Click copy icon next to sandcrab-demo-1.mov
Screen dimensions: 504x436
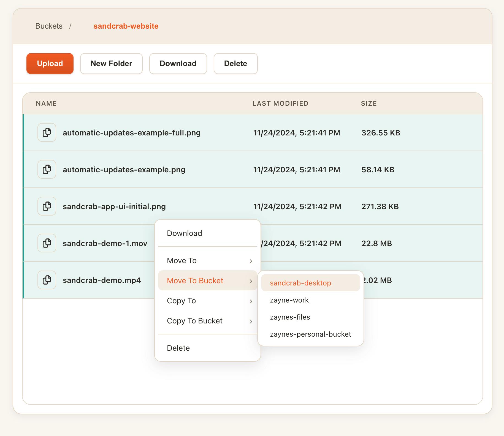point(47,243)
